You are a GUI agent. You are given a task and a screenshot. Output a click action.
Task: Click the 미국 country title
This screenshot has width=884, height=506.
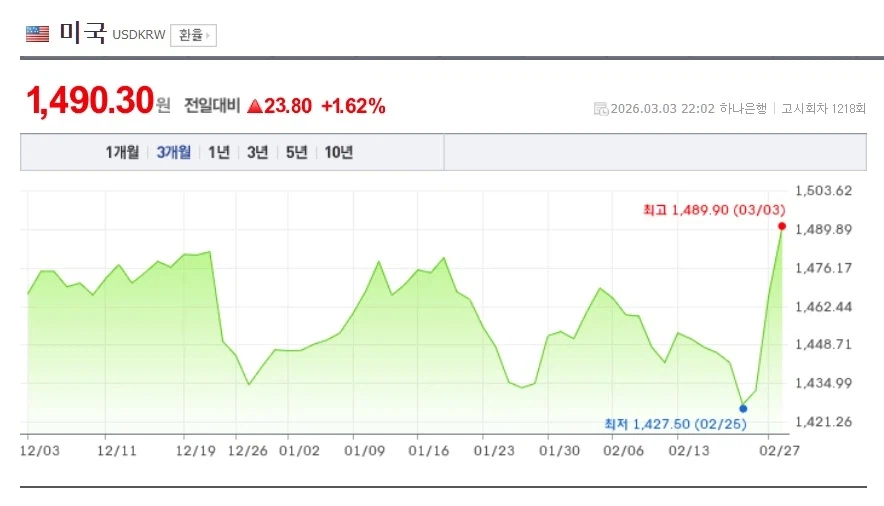pyautogui.click(x=82, y=33)
